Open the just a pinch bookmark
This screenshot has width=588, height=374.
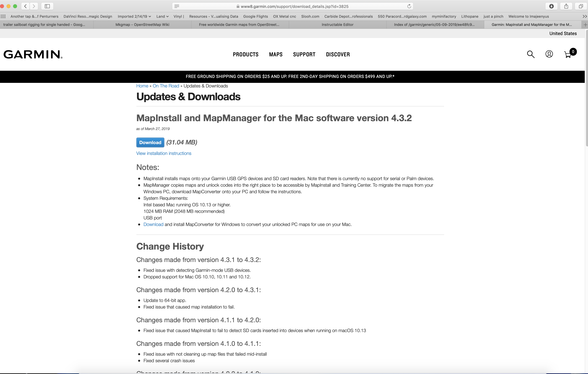(493, 16)
